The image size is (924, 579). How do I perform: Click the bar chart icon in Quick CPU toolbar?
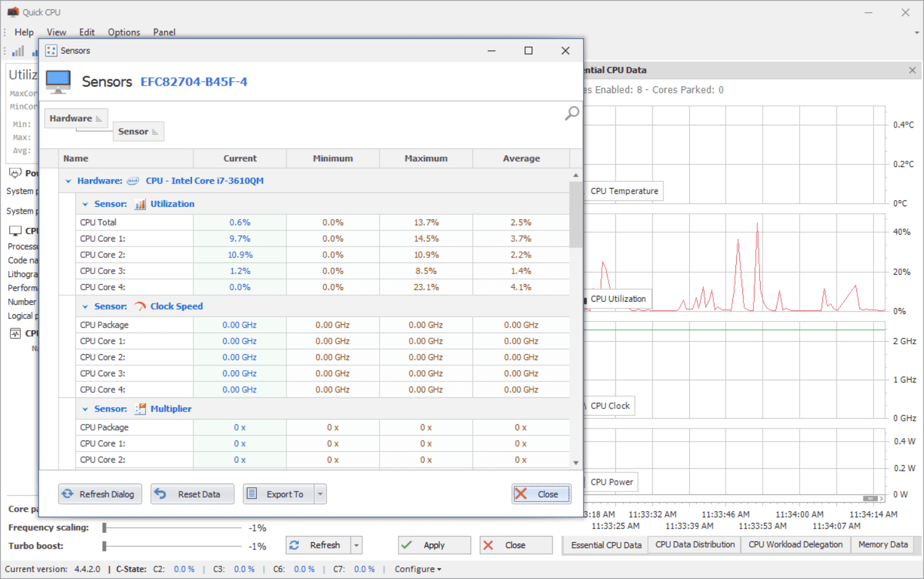coord(18,51)
